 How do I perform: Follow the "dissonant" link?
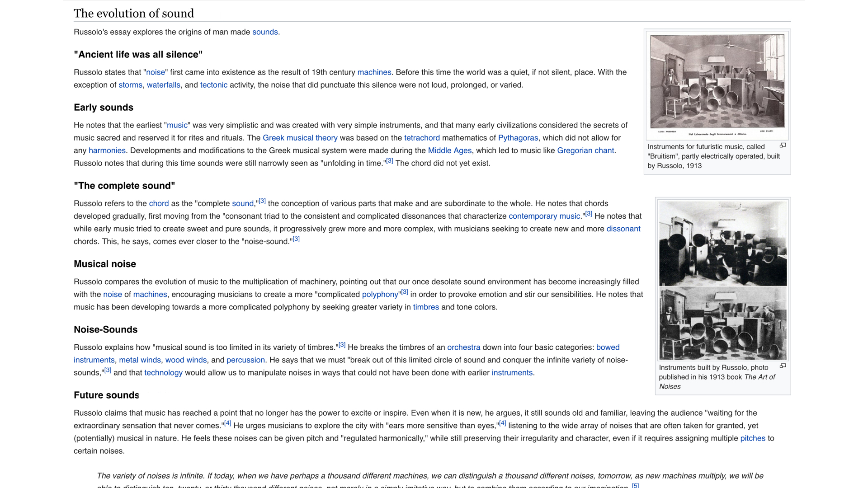(x=623, y=229)
